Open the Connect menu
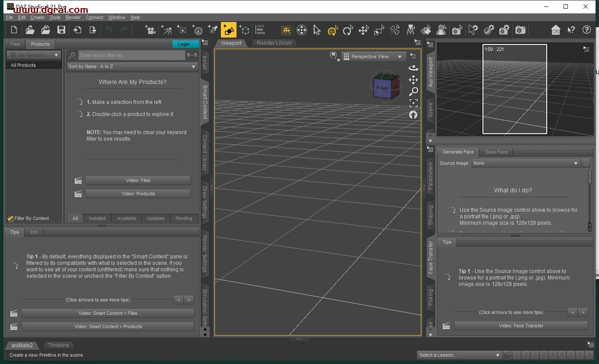The width and height of the screenshot is (599, 364). click(x=95, y=17)
